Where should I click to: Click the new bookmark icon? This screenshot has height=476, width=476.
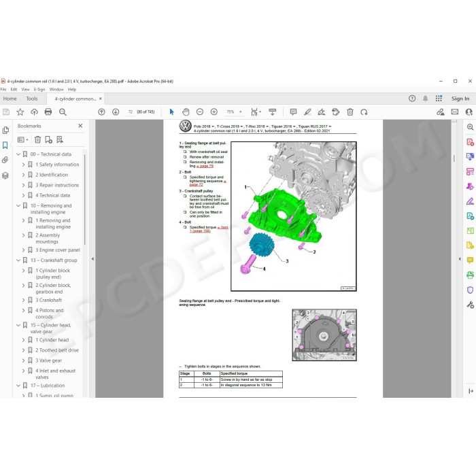tap(48, 139)
